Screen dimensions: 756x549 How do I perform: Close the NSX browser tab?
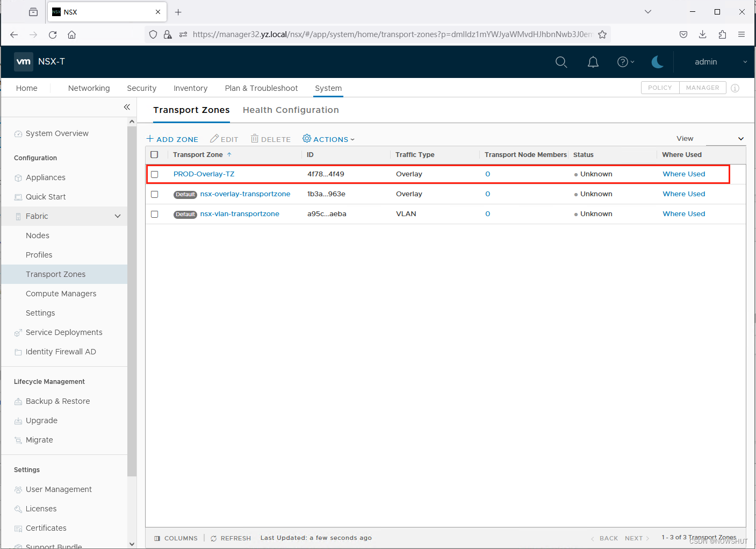158,12
